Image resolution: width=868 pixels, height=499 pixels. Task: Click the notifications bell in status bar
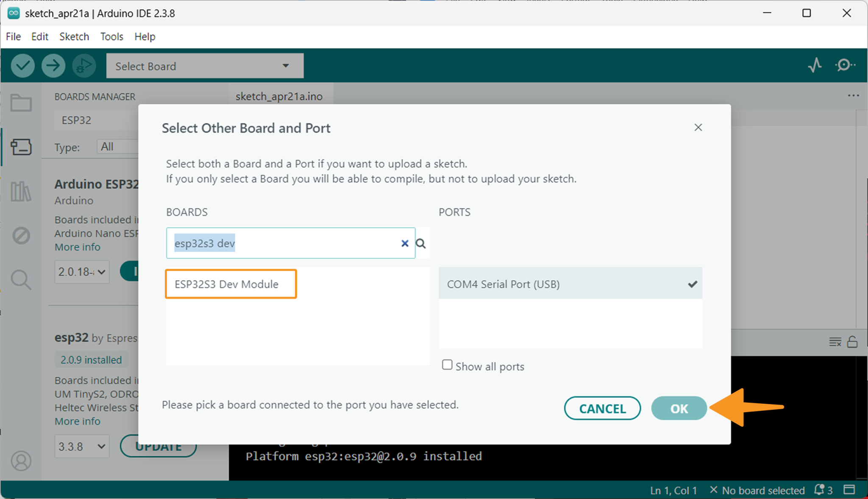(819, 490)
